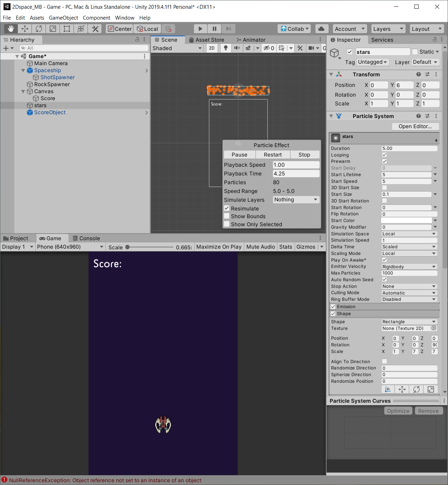Open Transform component help icon
448x485 pixels.
419,74
